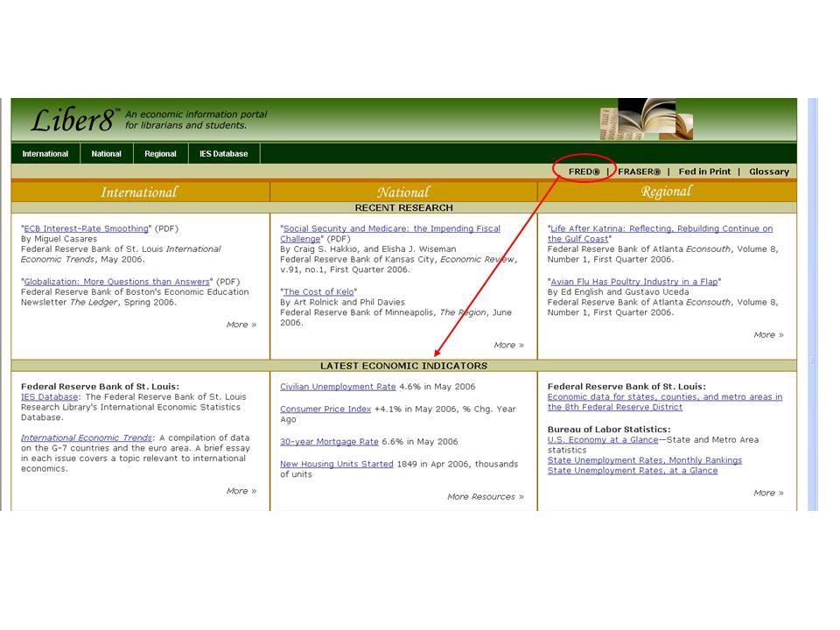
Task: Open the International tab in the navigation bar
Action: click(45, 154)
